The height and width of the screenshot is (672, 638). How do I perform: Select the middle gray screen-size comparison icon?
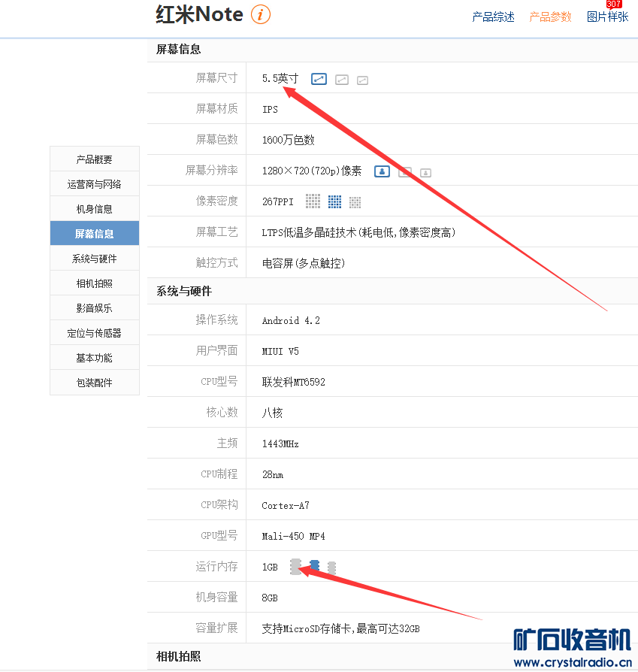pyautogui.click(x=341, y=80)
